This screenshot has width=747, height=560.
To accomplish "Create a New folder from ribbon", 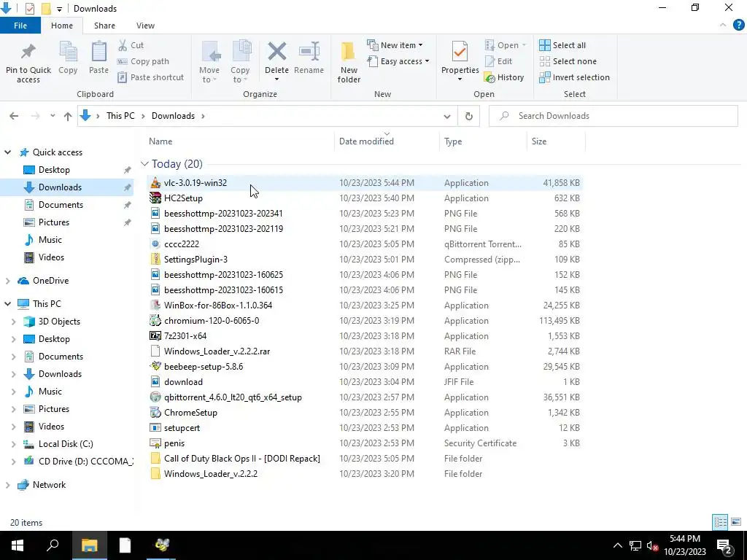I will pos(349,62).
